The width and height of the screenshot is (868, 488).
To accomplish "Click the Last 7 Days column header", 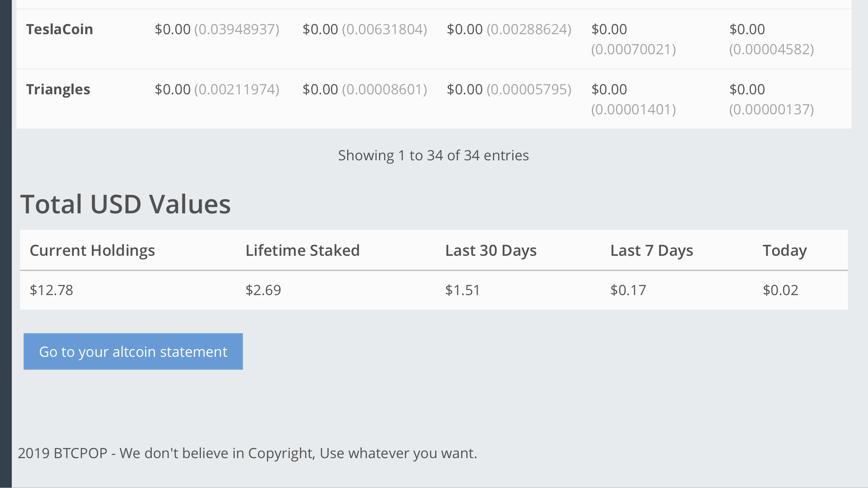I will 651,251.
